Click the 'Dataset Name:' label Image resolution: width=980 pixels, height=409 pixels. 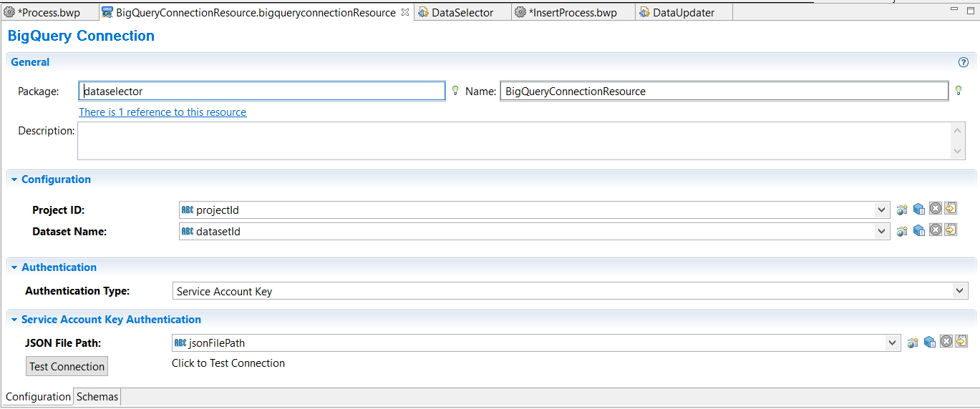tap(69, 231)
